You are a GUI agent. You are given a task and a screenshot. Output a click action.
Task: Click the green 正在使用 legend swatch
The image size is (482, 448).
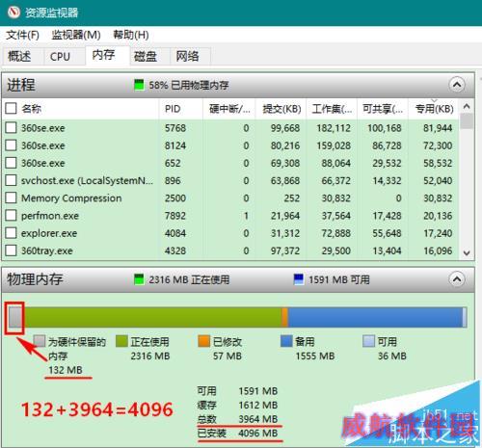[121, 341]
